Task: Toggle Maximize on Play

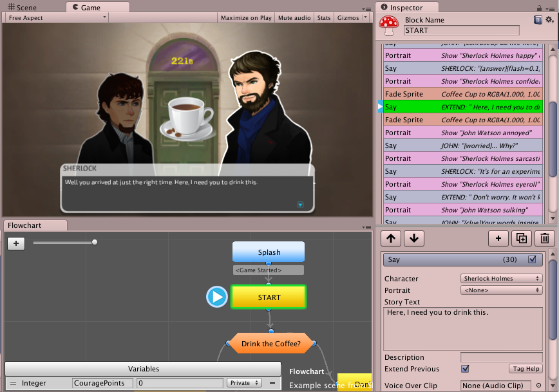Action: click(246, 18)
